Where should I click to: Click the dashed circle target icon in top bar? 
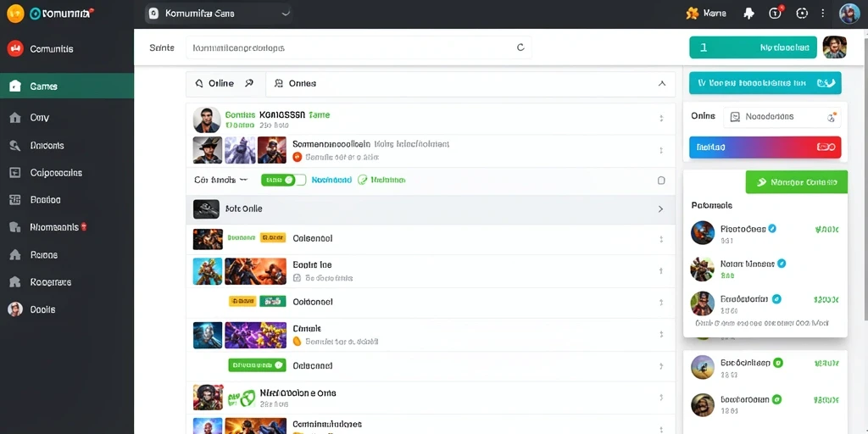point(802,14)
